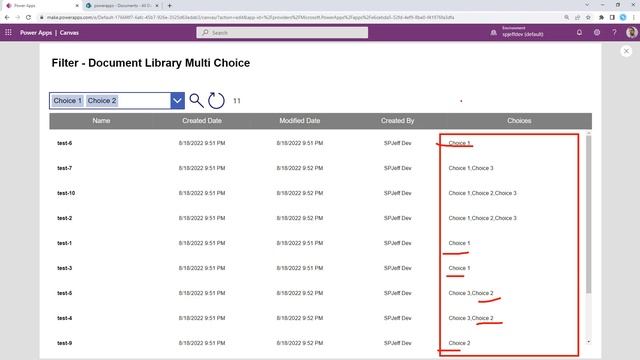Open a new browser tab
Screen dimensions: 640x360
169,6
